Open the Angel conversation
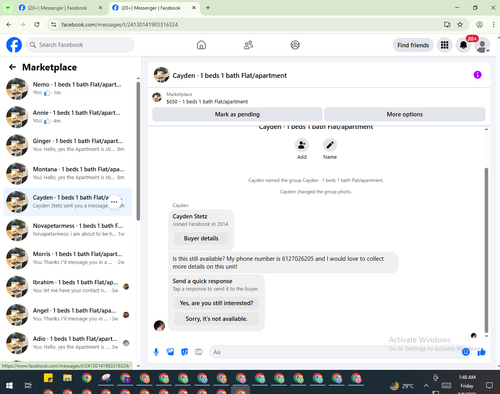Viewport: 500px width, 394px height. (x=68, y=315)
